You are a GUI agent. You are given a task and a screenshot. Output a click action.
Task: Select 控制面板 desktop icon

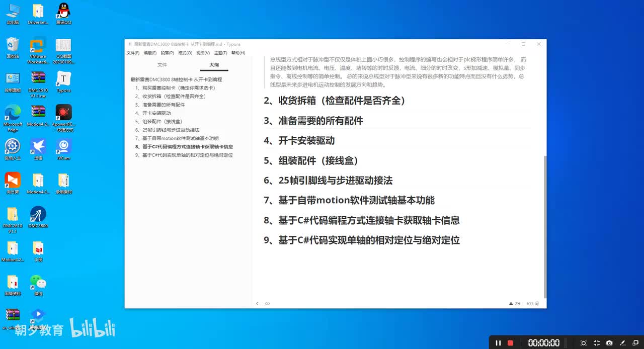point(13,82)
